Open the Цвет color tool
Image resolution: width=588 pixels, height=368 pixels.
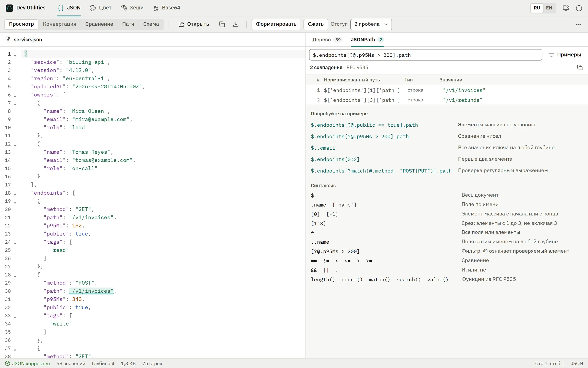pyautogui.click(x=100, y=8)
